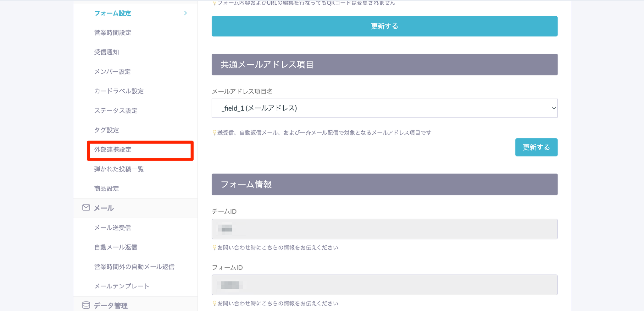This screenshot has width=644, height=311.
Task: Open ステータス設定 page
Action: [x=116, y=111]
